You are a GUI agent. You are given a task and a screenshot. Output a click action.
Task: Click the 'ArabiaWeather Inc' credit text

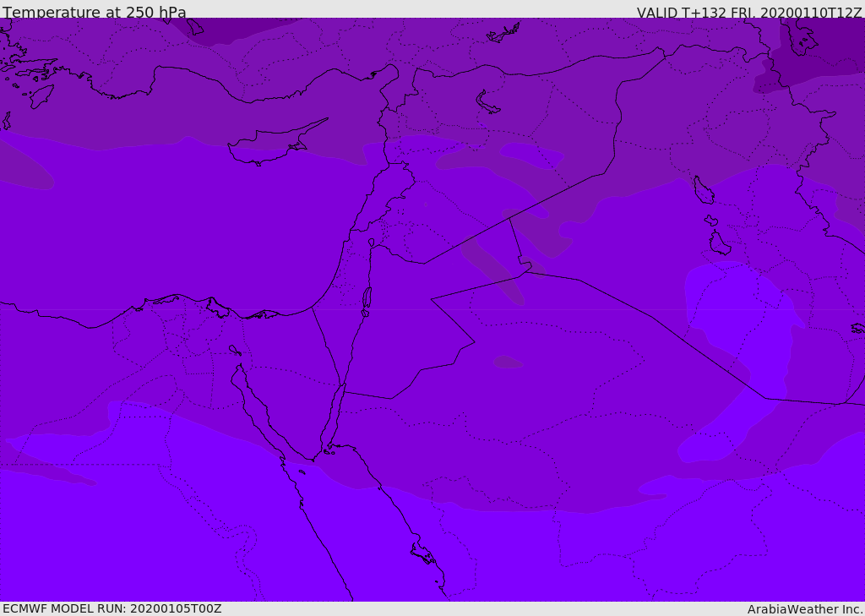(x=805, y=609)
